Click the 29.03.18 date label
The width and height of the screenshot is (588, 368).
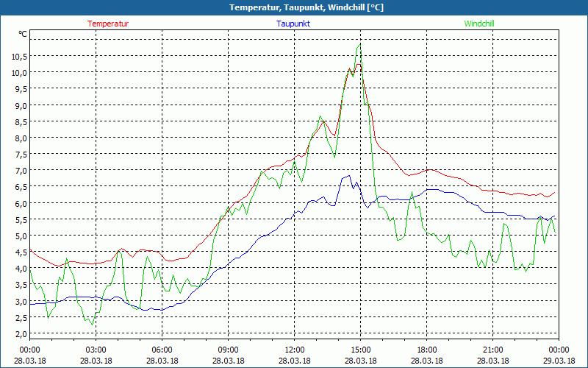559,361
